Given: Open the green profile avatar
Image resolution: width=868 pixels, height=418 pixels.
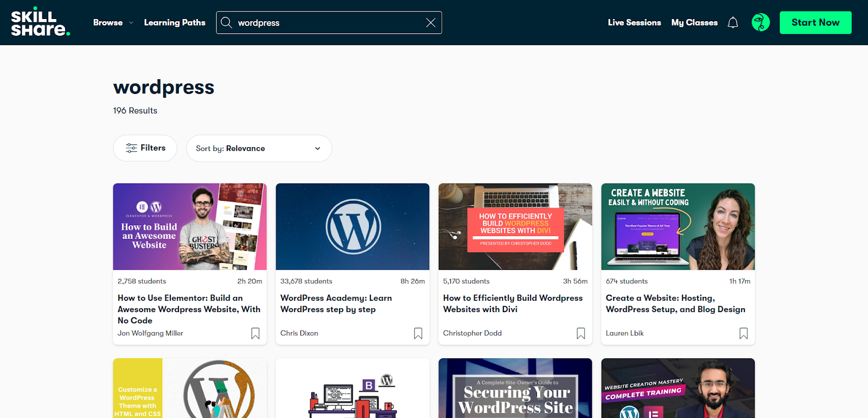Looking at the screenshot, I should 761,22.
